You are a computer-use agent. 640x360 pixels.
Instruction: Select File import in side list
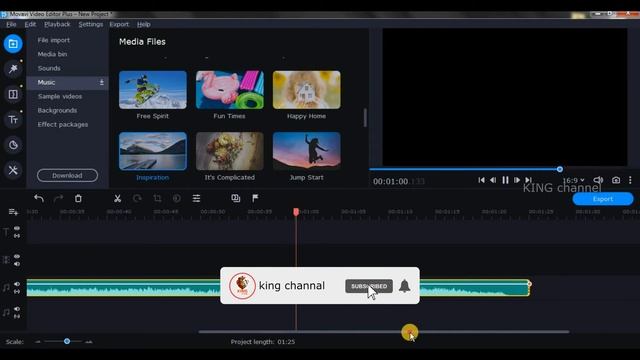pyautogui.click(x=53, y=40)
